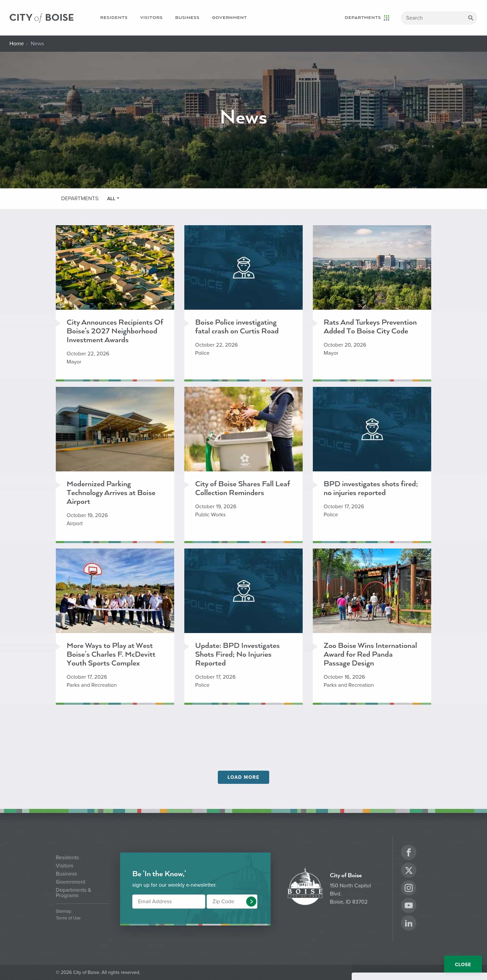
Task: Open the Facebook social icon
Action: click(x=409, y=852)
